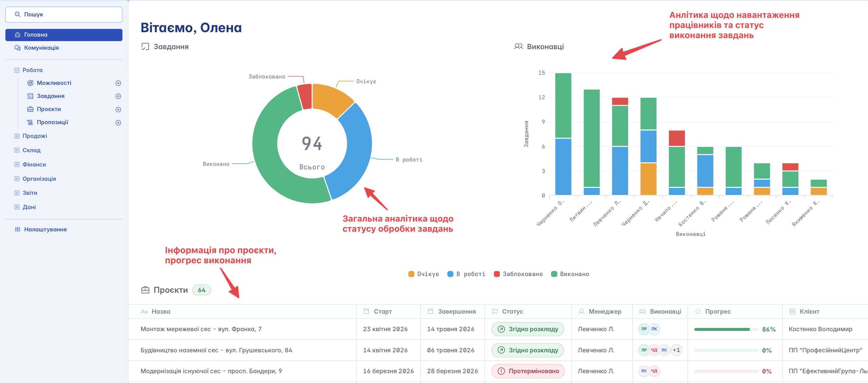Toggle Заблоковано legend item
This screenshot has width=868, height=383.
point(518,274)
